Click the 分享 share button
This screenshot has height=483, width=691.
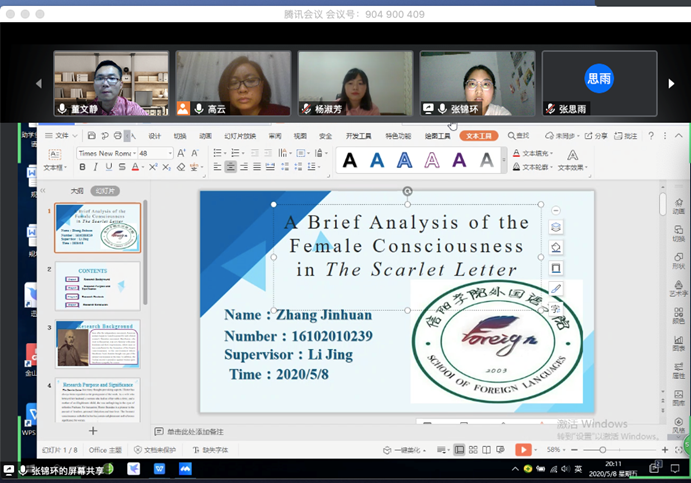pos(599,136)
